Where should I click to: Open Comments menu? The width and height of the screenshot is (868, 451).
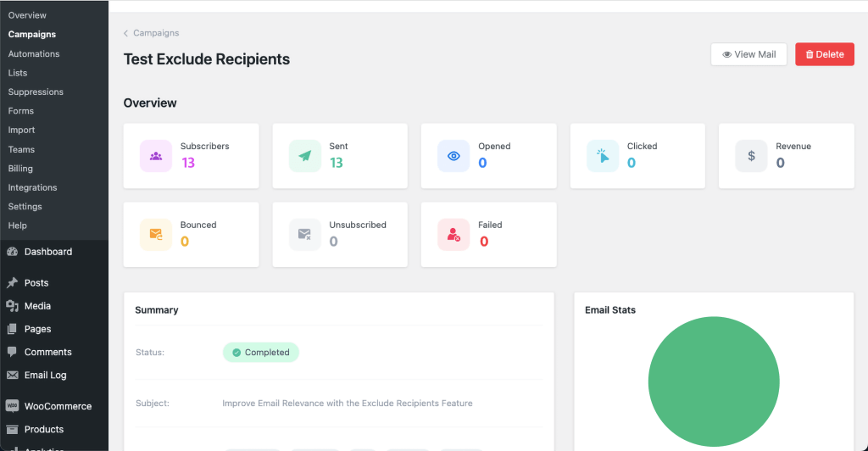click(x=48, y=352)
